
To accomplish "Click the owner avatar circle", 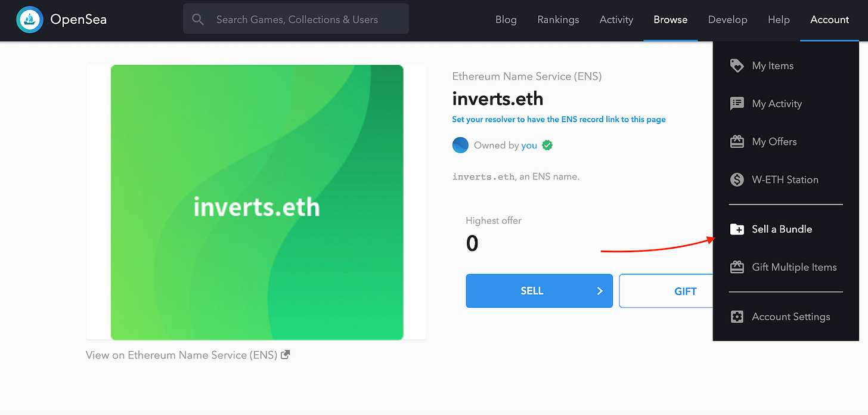I will (460, 145).
